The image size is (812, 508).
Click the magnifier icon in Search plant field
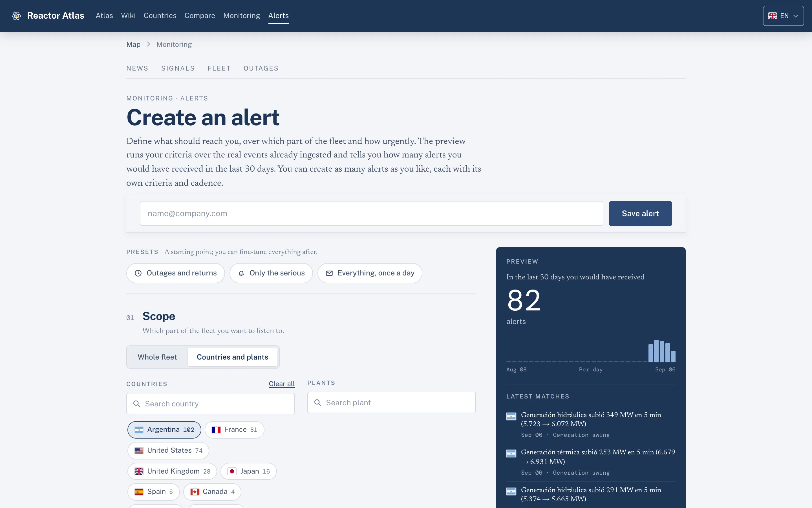(317, 402)
